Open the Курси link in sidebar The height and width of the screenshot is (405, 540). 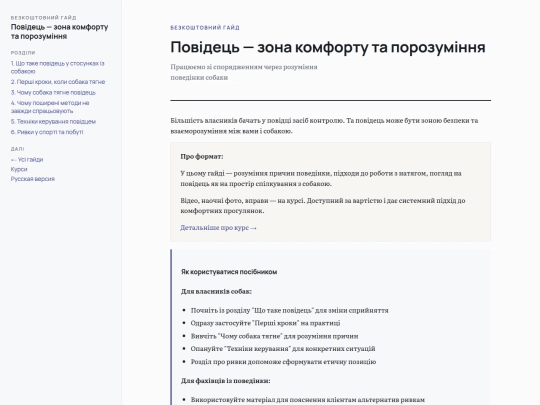coord(19,169)
